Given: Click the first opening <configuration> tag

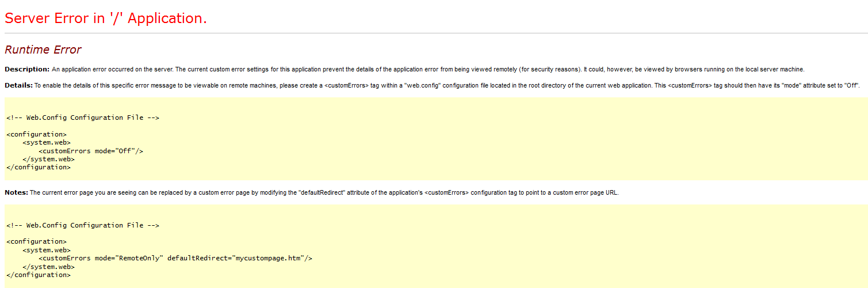Looking at the screenshot, I should 37,134.
